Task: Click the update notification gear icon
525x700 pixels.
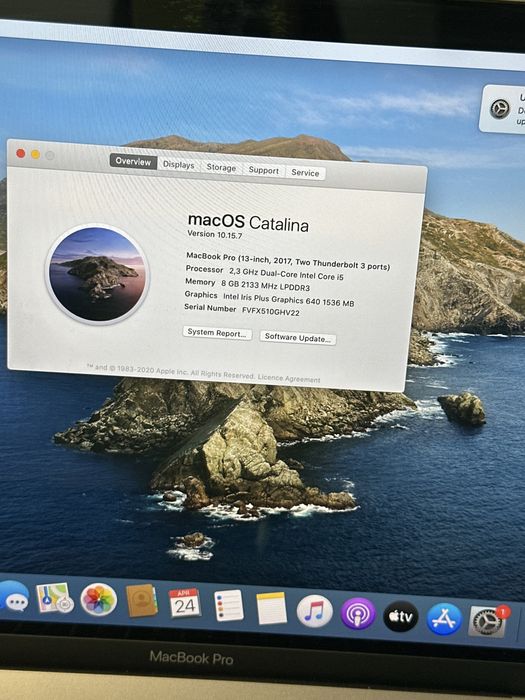Action: pyautogui.click(x=499, y=109)
